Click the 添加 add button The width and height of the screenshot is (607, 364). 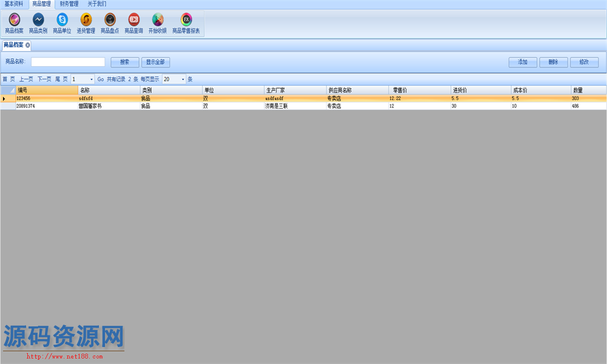point(523,62)
